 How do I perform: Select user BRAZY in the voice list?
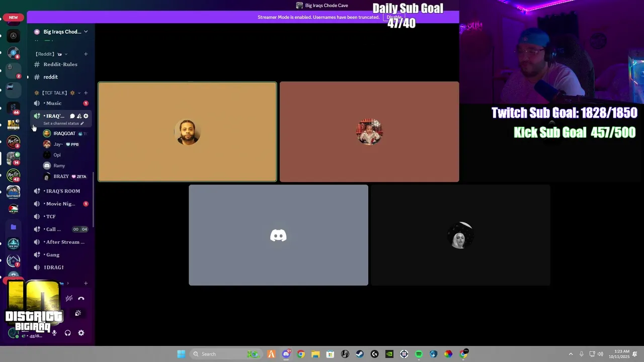tap(66, 176)
